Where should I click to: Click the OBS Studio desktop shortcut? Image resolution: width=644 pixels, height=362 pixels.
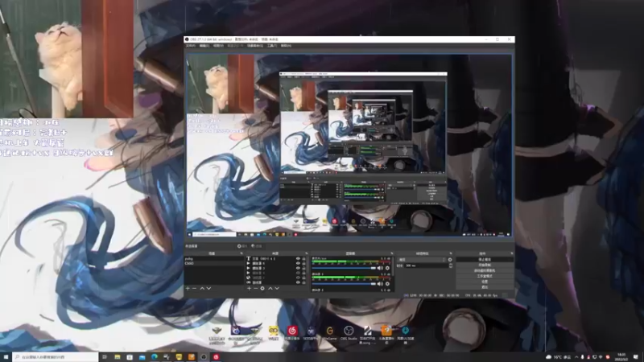[x=349, y=333]
